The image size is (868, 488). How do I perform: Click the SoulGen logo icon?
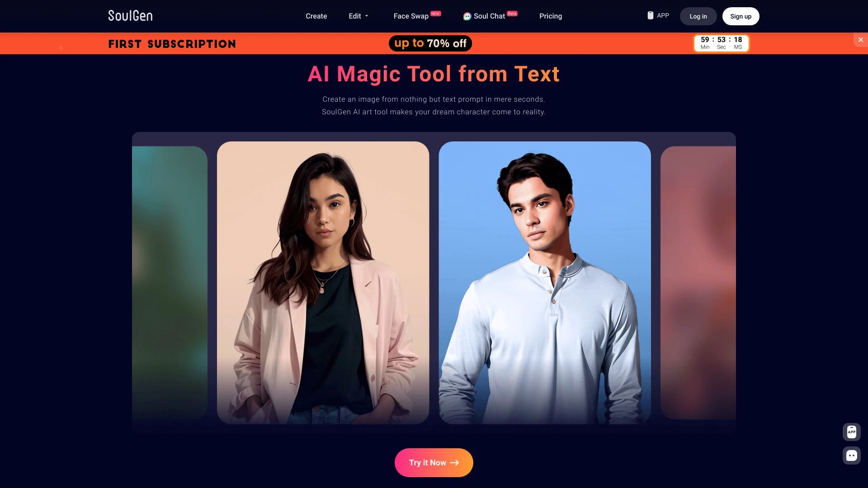click(x=130, y=16)
